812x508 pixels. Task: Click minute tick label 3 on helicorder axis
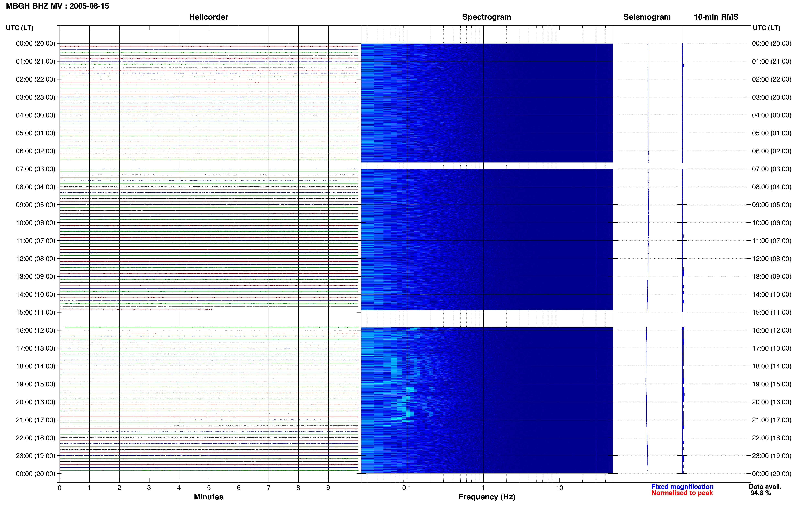(149, 487)
